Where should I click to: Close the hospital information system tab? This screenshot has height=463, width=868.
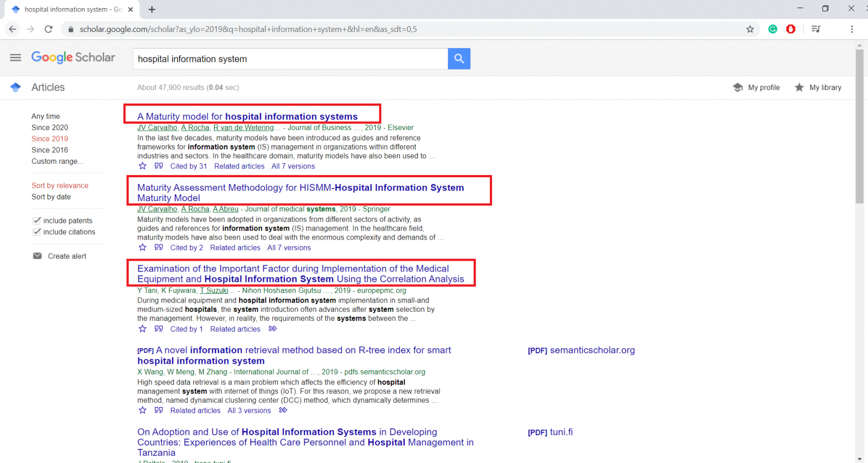tap(130, 9)
